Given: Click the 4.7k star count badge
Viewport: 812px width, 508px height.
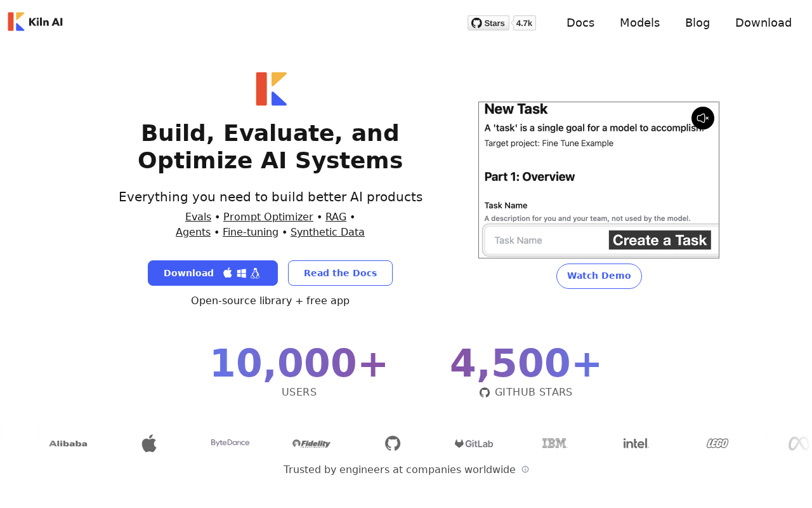Looking at the screenshot, I should tap(524, 23).
